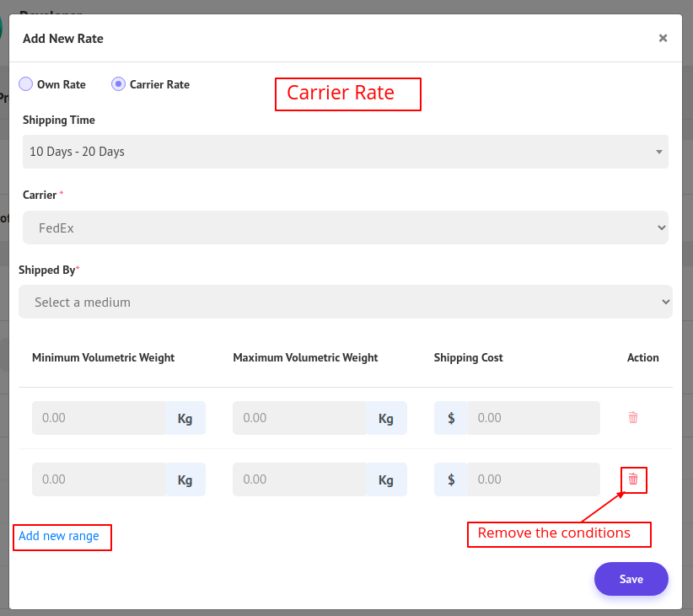Focus first row Maximum Volumetric Weight field
This screenshot has width=693, height=616.
[299, 418]
